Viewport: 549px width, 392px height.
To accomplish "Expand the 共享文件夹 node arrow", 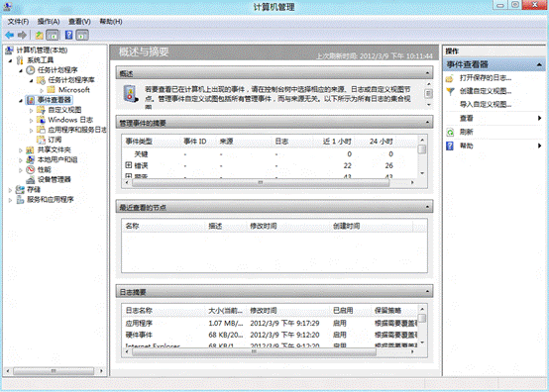I will [x=21, y=150].
